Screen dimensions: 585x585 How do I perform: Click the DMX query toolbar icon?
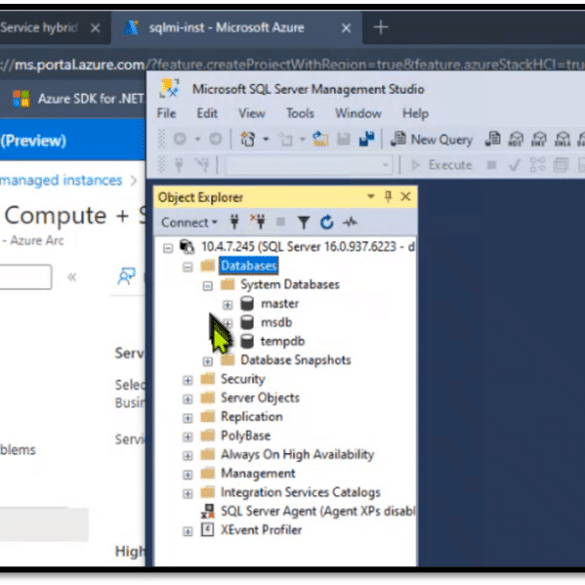(539, 139)
